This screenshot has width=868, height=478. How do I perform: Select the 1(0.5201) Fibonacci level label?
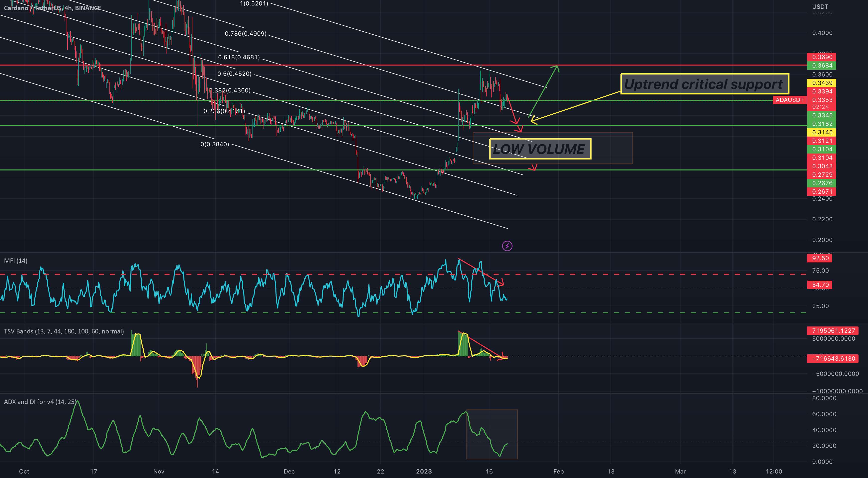tap(254, 4)
